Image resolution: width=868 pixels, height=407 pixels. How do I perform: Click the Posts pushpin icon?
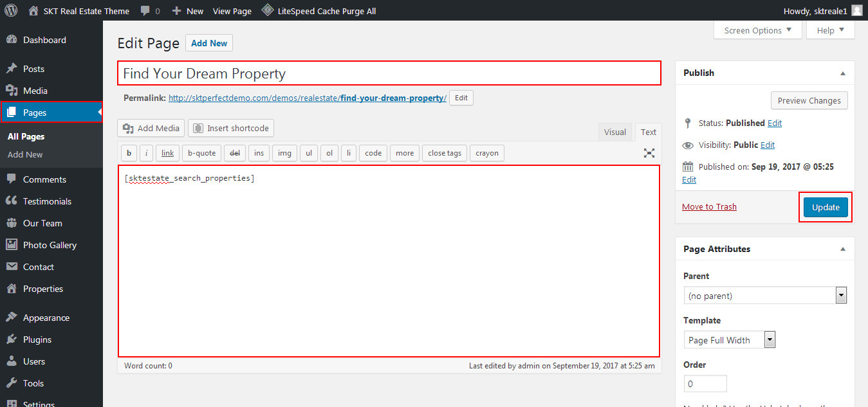tap(12, 69)
